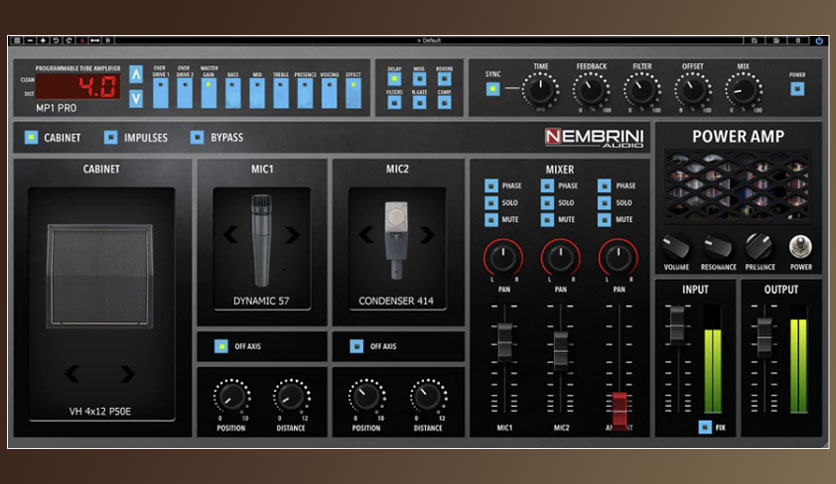The height and width of the screenshot is (484, 836).
Task: Toggle the TREBLE switch
Action: pyautogui.click(x=281, y=93)
